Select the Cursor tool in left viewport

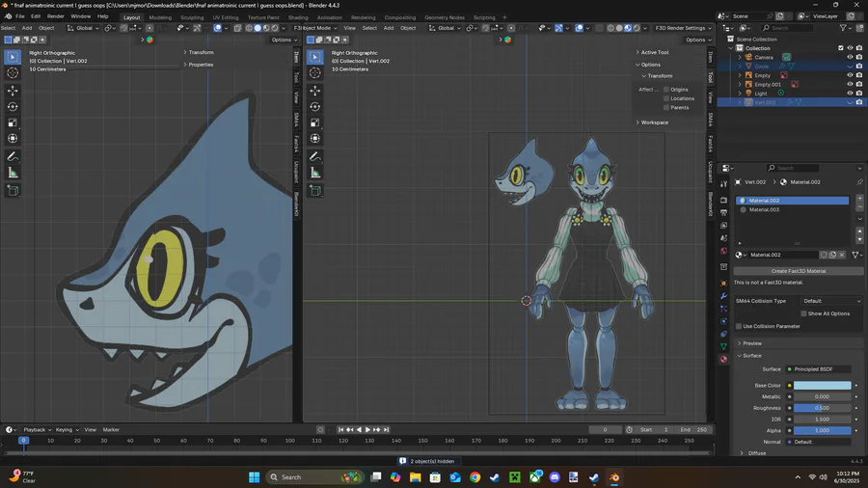[13, 73]
